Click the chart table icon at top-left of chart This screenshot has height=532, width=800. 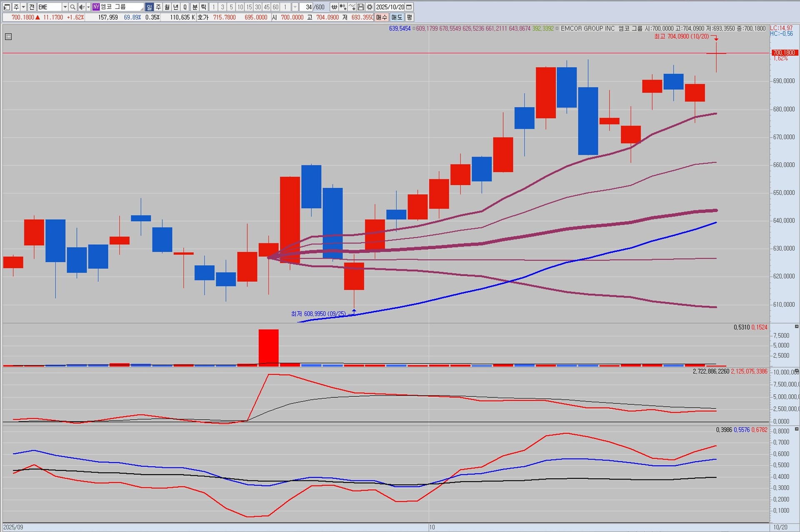[8, 37]
